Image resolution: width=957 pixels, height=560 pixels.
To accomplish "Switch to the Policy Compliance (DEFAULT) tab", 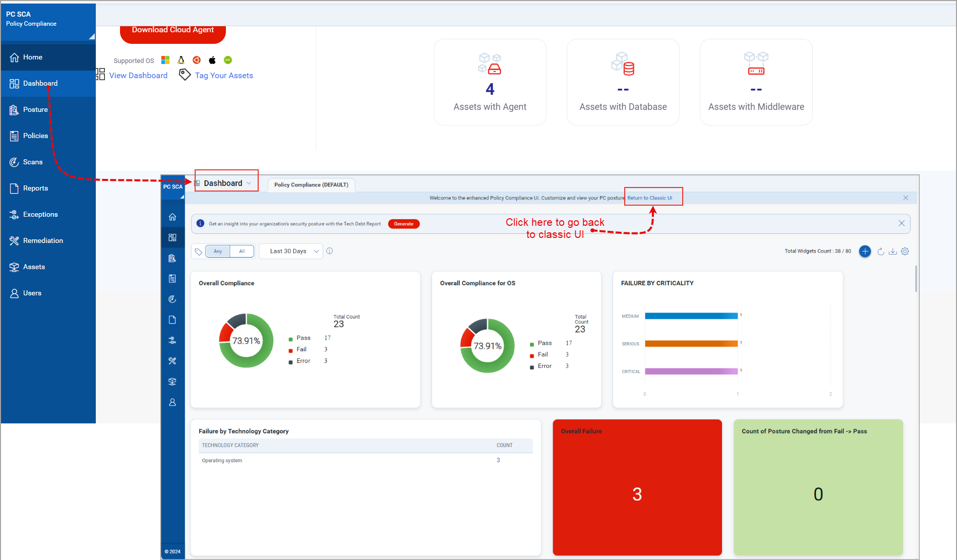I will click(311, 184).
